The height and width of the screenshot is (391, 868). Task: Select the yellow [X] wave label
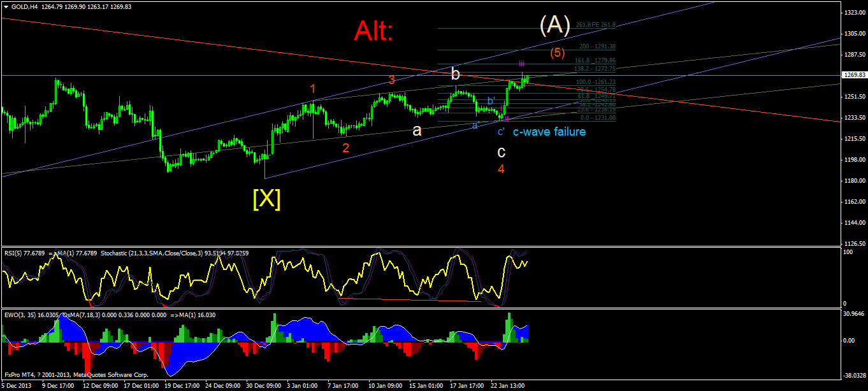[x=266, y=199]
